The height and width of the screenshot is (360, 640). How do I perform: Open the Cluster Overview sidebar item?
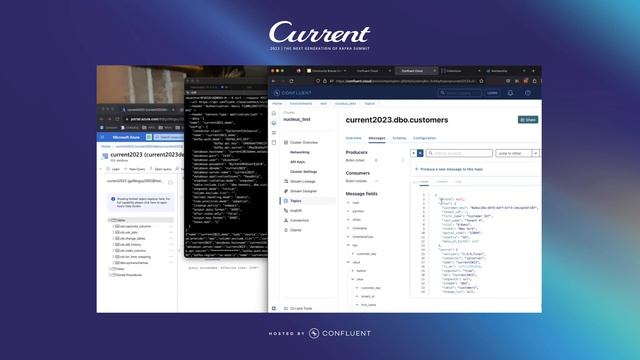(301, 142)
